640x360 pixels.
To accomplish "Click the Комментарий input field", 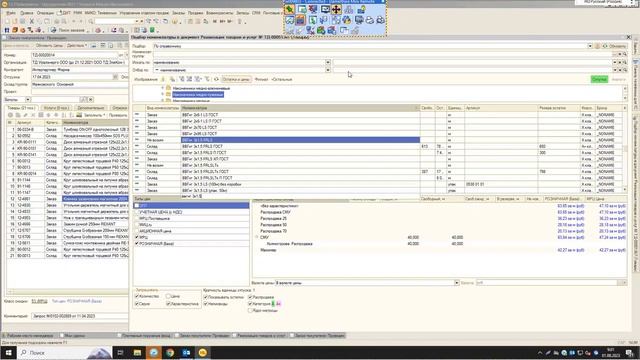I will pos(80,316).
